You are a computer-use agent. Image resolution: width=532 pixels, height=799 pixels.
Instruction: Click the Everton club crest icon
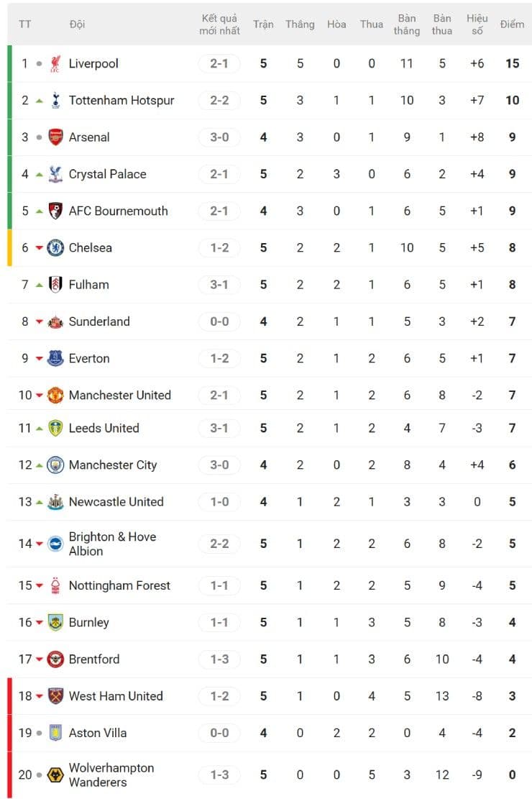(55, 359)
